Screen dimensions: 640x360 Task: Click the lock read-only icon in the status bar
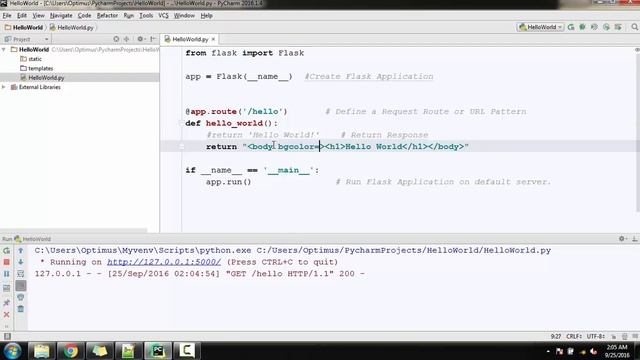tap(613, 336)
